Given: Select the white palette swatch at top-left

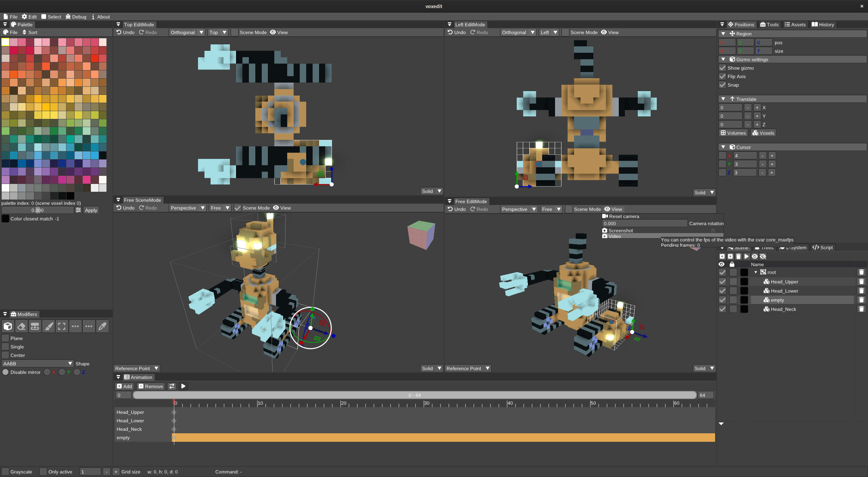Looking at the screenshot, I should pyautogui.click(x=5, y=42).
